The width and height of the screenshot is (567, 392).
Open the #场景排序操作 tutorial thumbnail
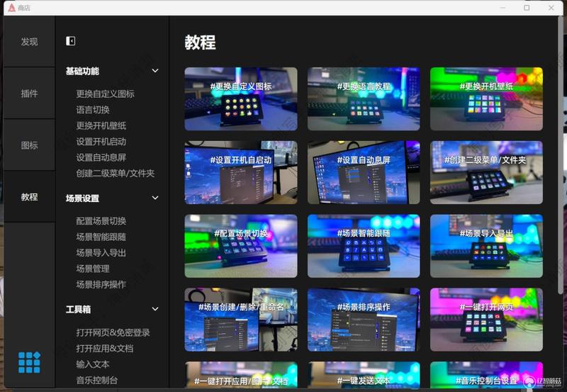click(x=364, y=320)
